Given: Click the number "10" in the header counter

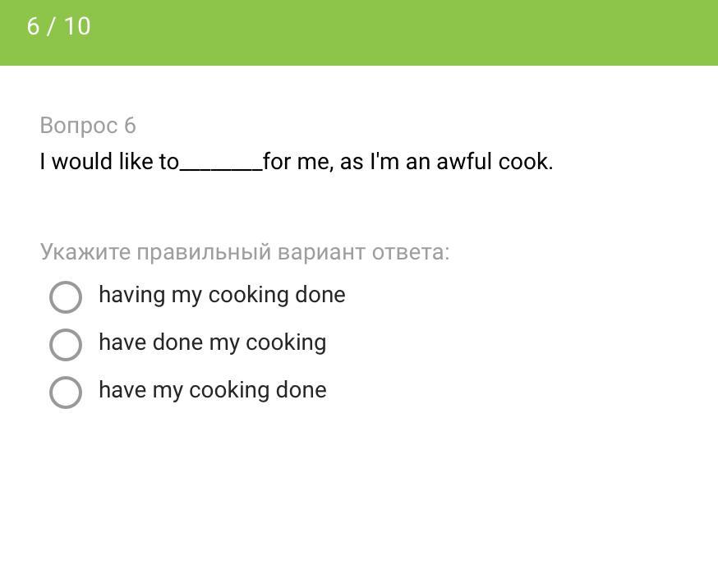Looking at the screenshot, I should pos(76,26).
